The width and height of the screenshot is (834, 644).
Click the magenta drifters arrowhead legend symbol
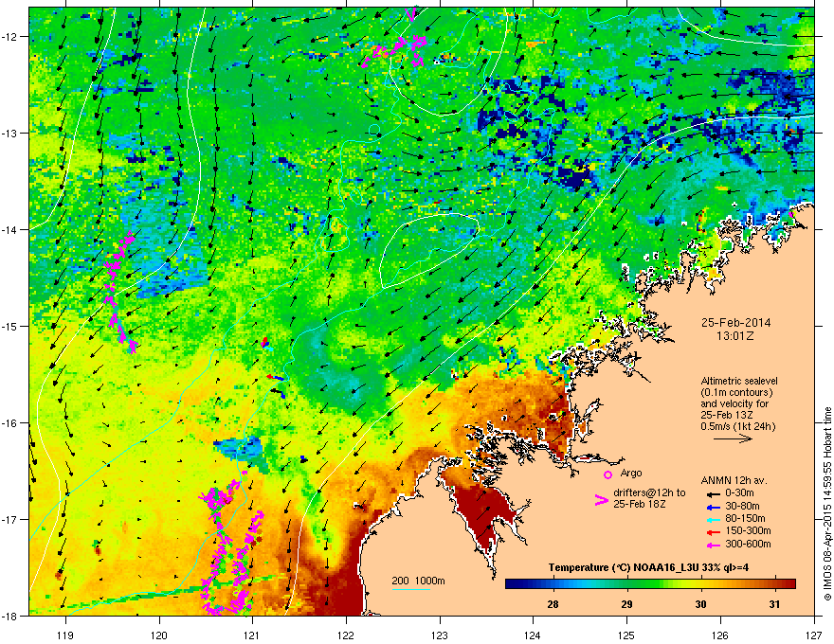[601, 499]
